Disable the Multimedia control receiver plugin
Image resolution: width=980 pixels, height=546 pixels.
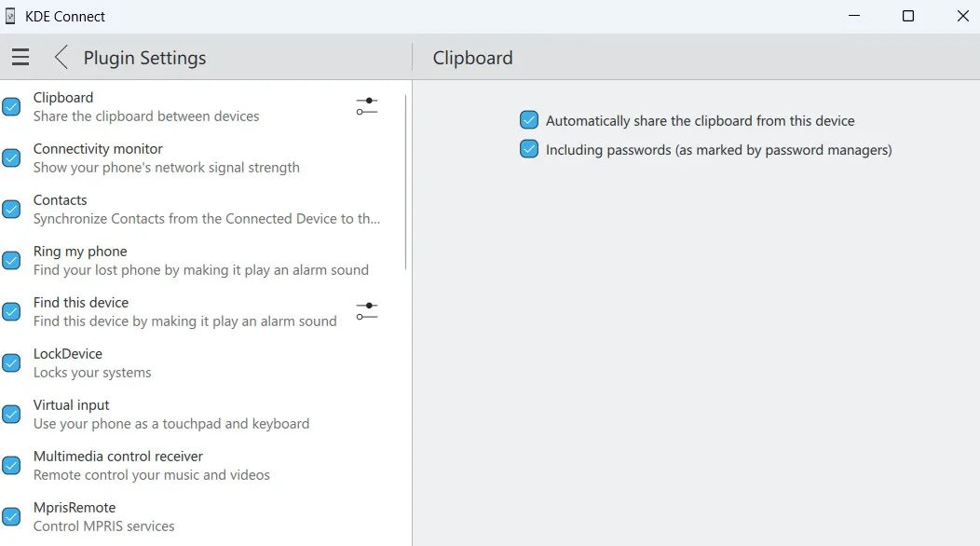point(12,465)
